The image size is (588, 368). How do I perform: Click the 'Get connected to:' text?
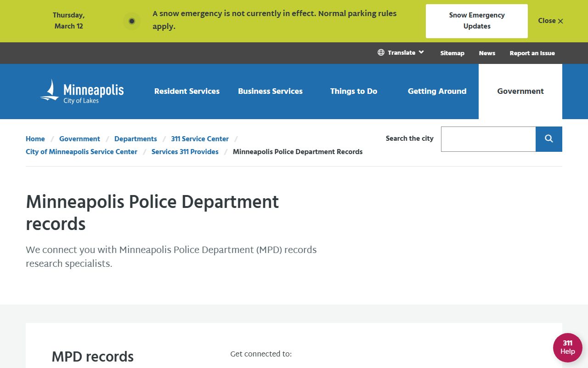point(261,354)
